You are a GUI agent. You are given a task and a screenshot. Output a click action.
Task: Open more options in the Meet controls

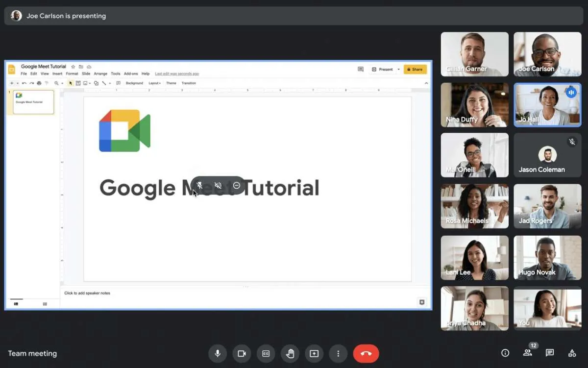click(x=339, y=353)
